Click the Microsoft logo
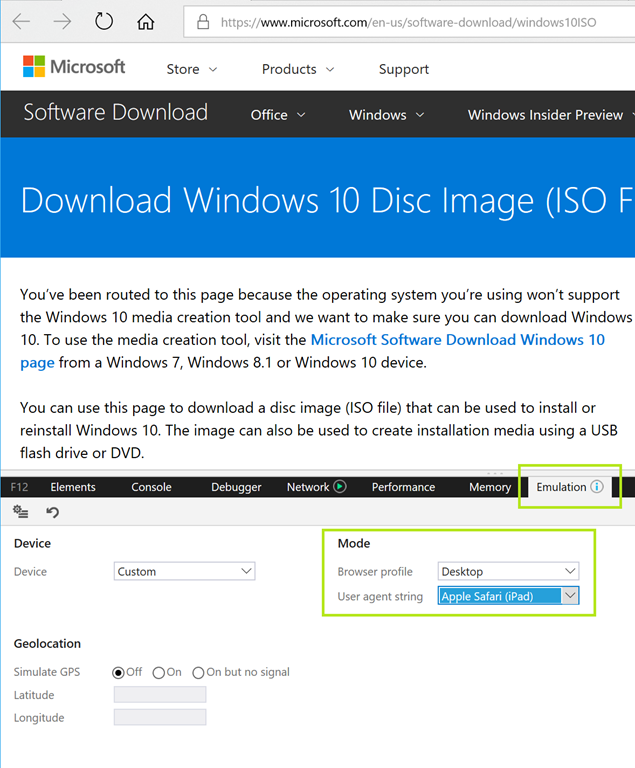 pos(74,67)
